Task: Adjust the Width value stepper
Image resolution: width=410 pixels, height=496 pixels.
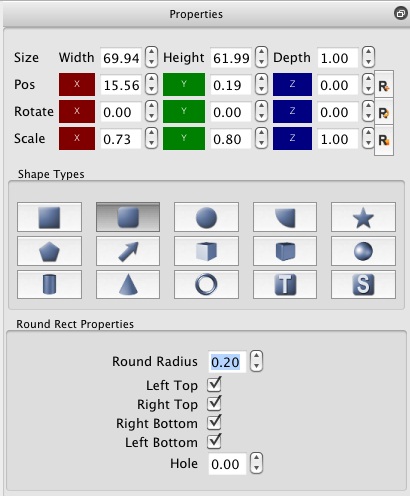Action: 152,57
